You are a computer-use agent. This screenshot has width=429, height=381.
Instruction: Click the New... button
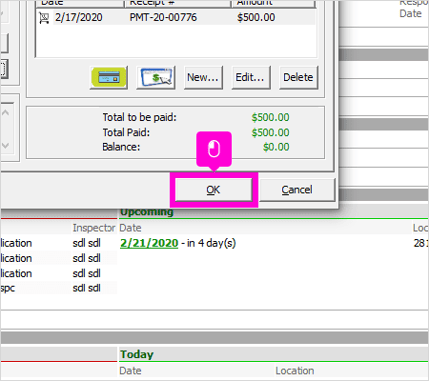[203, 77]
